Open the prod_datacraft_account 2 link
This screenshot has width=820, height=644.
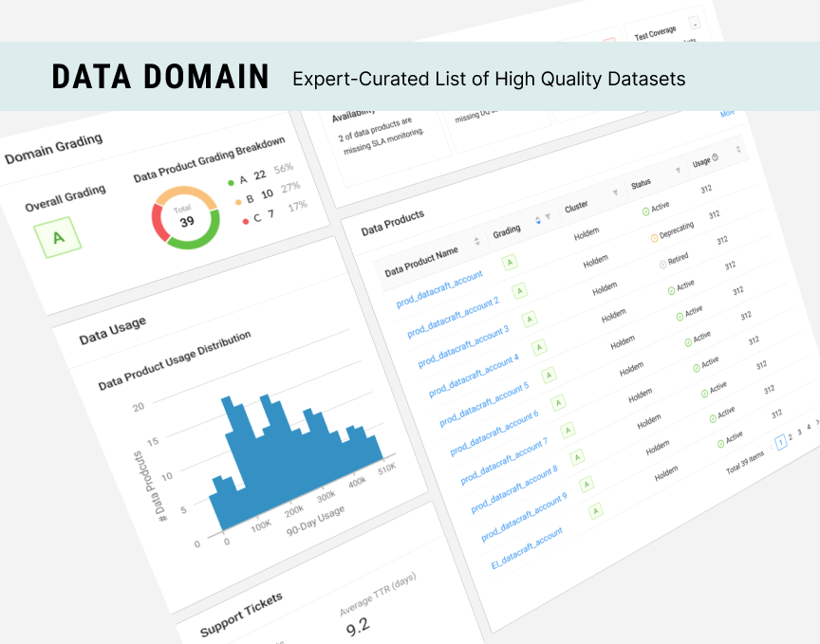pos(453,317)
